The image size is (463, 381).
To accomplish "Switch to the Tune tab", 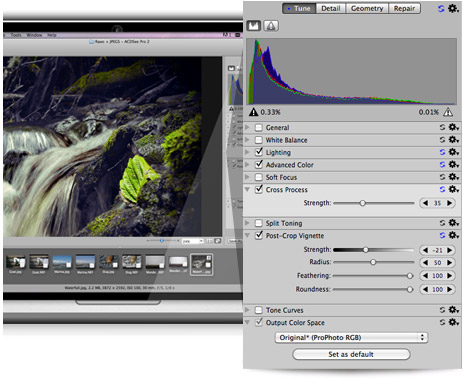I will pyautogui.click(x=299, y=8).
